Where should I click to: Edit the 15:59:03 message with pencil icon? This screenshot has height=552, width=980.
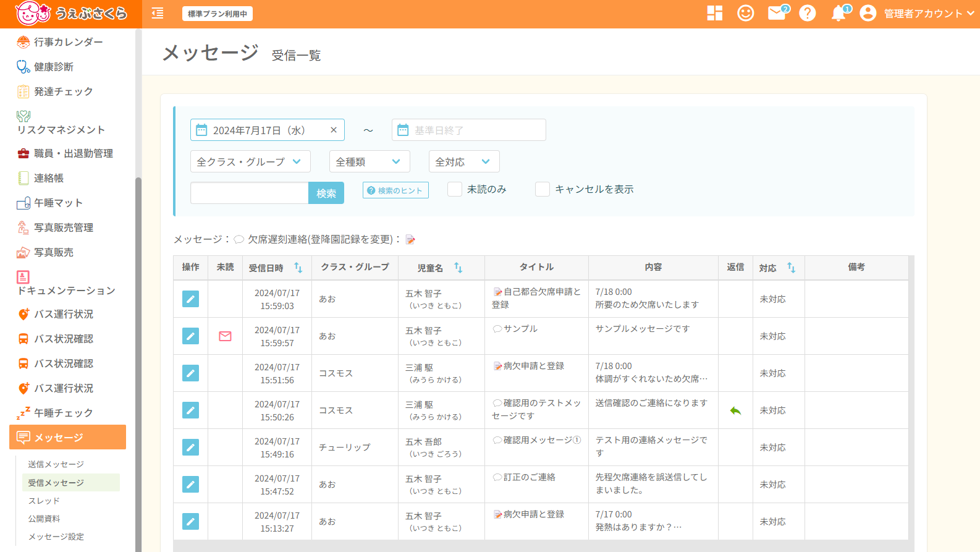click(190, 299)
